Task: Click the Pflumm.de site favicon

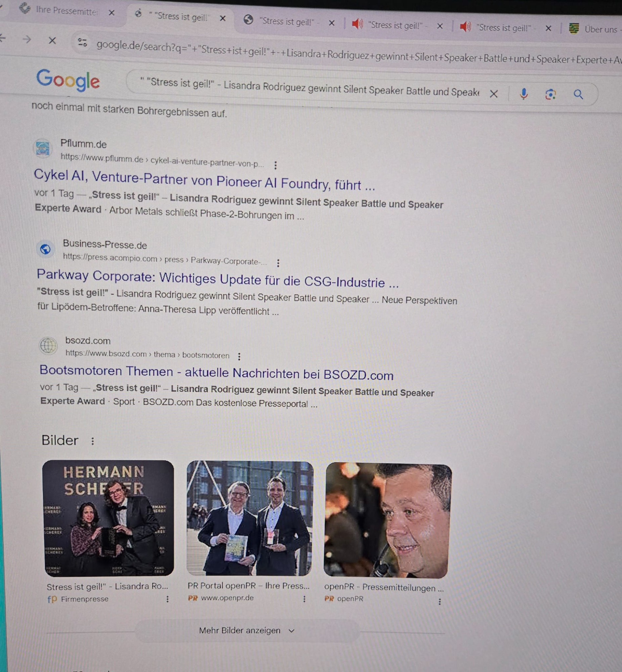Action: 43,148
